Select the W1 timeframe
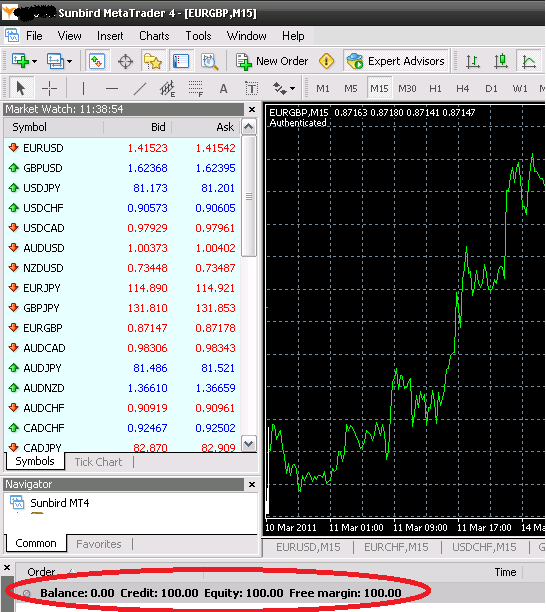The height and width of the screenshot is (612, 546). [x=519, y=89]
